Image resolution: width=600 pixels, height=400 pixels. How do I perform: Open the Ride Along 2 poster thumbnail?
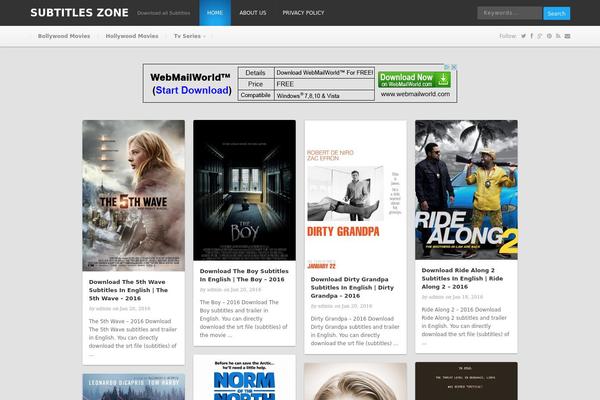(466, 190)
